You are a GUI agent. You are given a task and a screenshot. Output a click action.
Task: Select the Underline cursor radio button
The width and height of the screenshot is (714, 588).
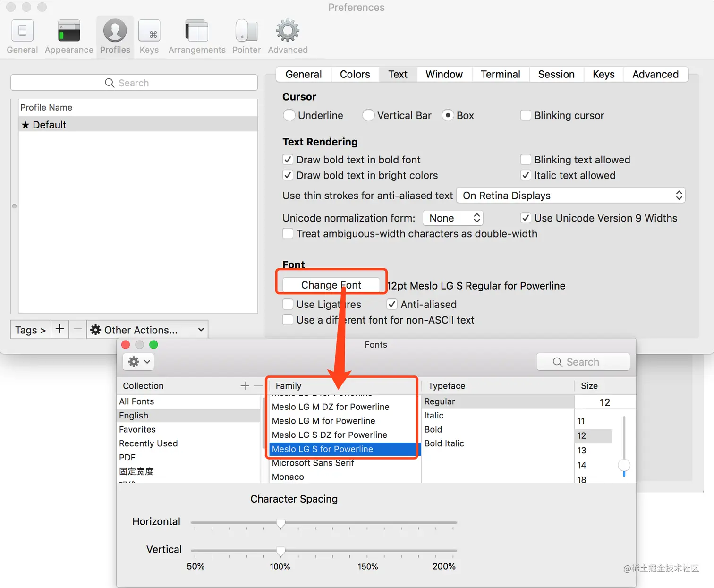click(289, 115)
